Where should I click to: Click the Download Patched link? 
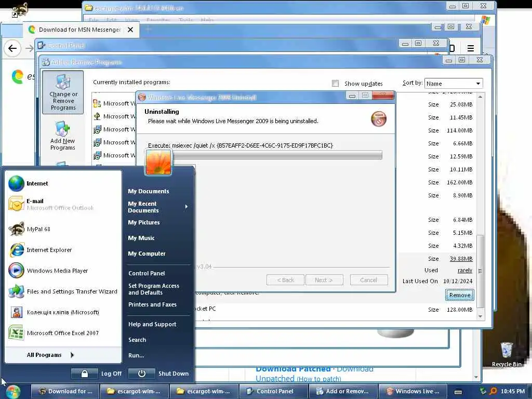(x=293, y=369)
